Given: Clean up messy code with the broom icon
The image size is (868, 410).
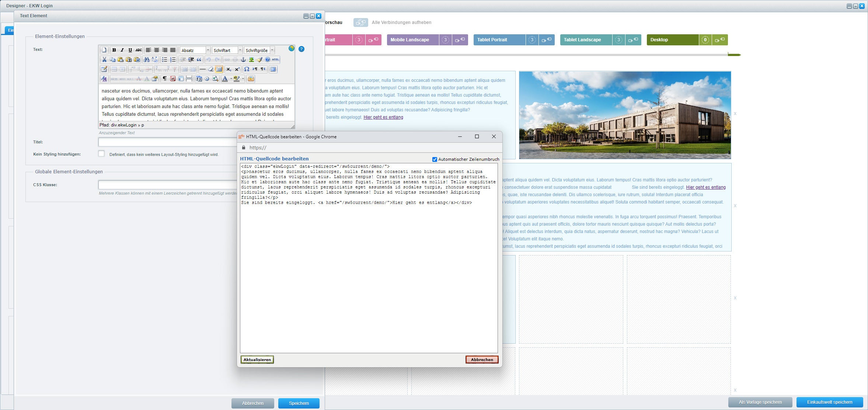Looking at the screenshot, I should pos(259,60).
